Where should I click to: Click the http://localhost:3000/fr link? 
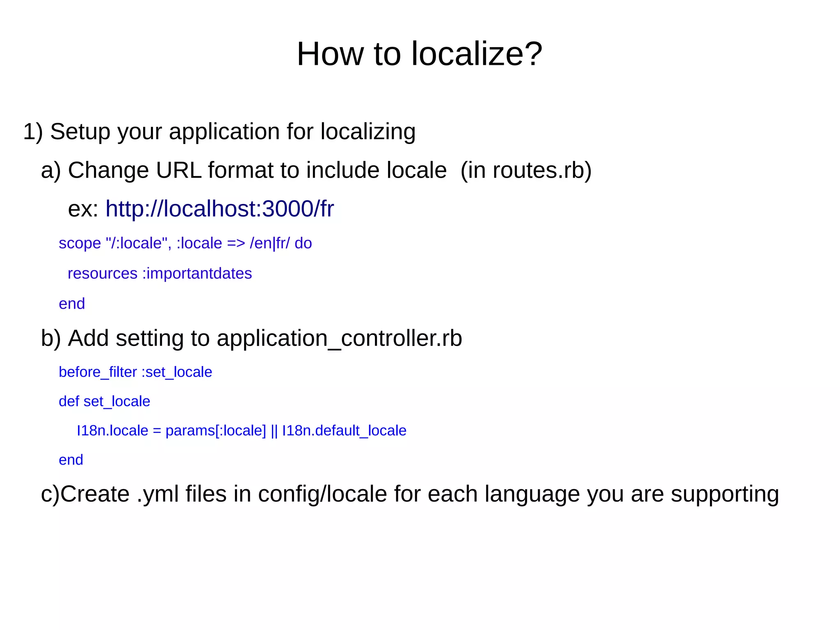[219, 209]
